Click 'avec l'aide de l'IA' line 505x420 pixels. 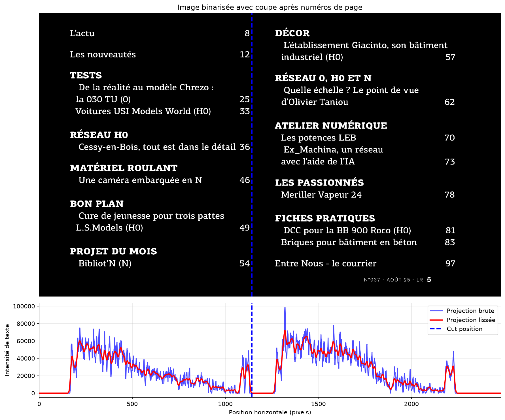click(x=318, y=162)
